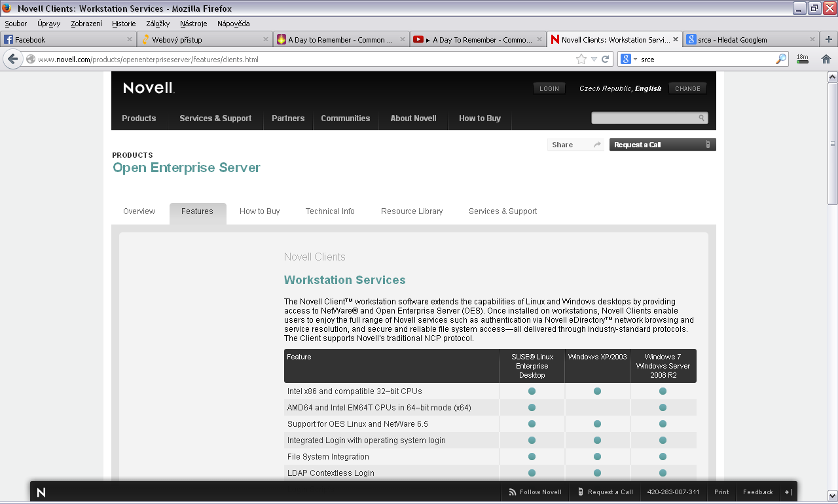Click the site identity globe icon
The width and height of the screenshot is (838, 504).
coord(30,59)
